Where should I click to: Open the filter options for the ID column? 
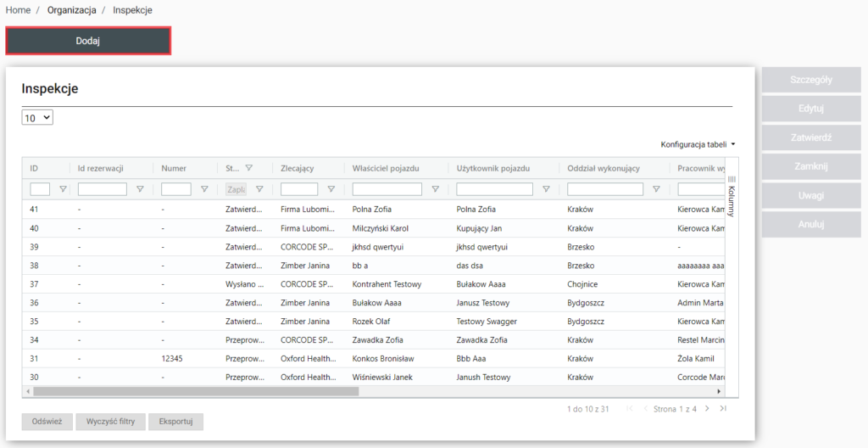pyautogui.click(x=62, y=189)
